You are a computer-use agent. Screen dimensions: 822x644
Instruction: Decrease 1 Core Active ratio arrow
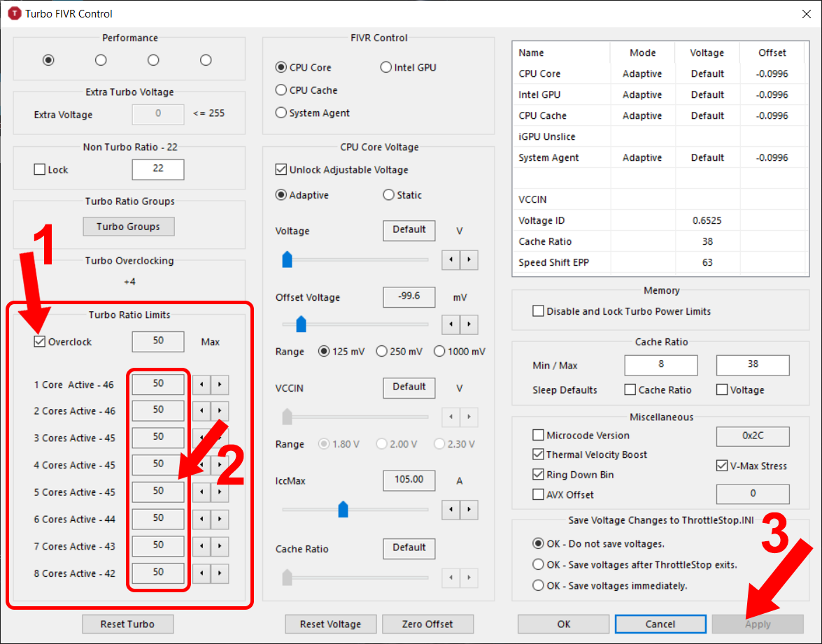[x=201, y=385]
